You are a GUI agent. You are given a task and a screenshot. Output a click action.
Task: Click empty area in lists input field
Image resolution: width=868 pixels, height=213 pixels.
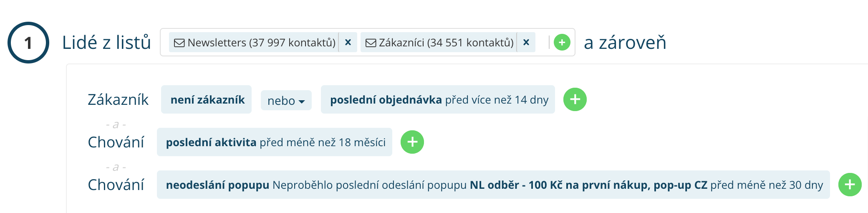point(542,42)
